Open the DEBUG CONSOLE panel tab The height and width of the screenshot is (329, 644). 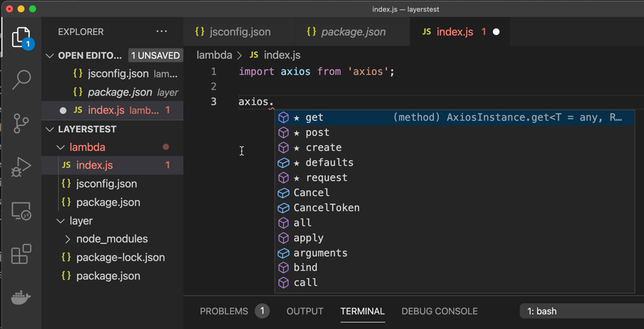click(x=439, y=312)
